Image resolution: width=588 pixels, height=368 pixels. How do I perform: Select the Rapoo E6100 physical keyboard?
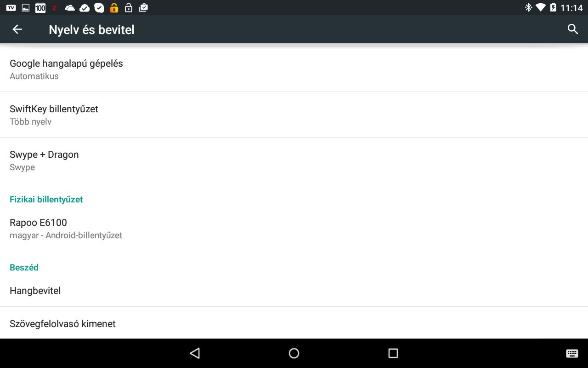[x=294, y=228]
